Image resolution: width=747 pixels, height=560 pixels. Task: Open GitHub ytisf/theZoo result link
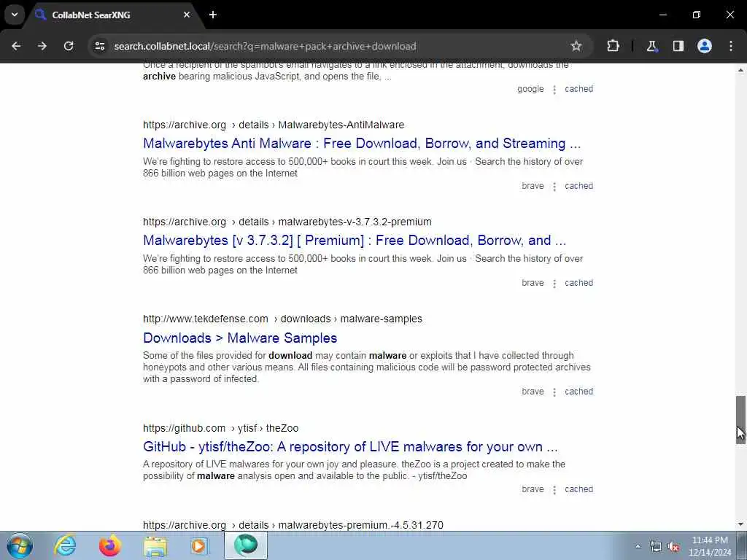point(350,447)
